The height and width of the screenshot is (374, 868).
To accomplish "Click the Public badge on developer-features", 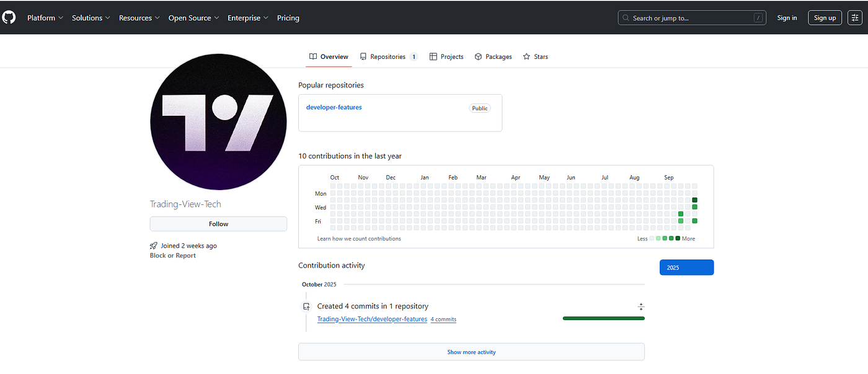I will click(480, 108).
